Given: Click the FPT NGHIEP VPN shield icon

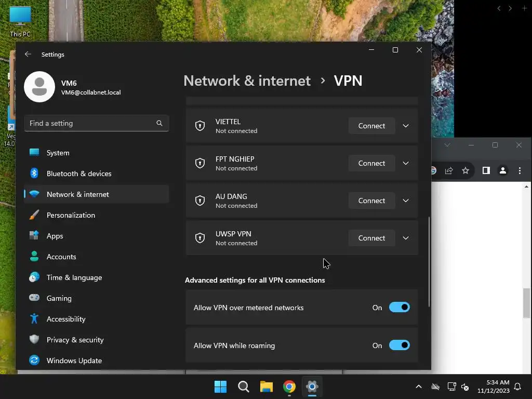Looking at the screenshot, I should [x=200, y=163].
